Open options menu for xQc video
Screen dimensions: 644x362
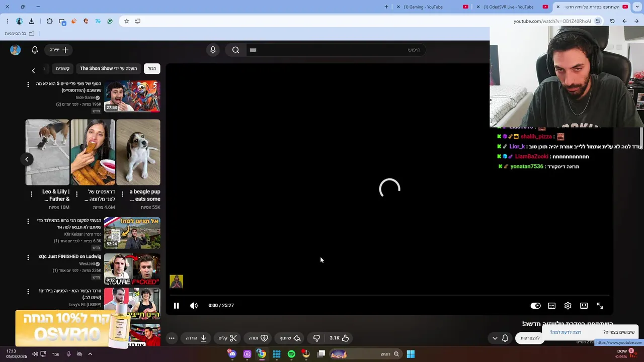click(28, 257)
